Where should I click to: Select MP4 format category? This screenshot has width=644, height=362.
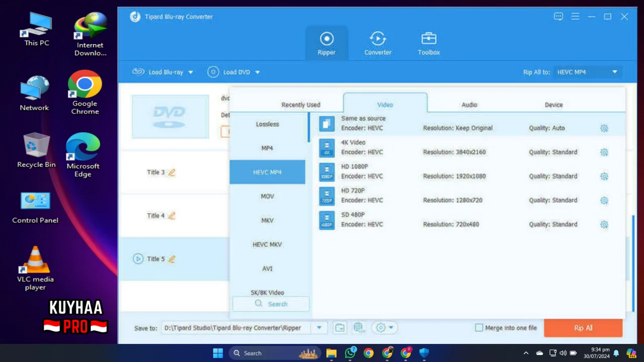click(267, 148)
